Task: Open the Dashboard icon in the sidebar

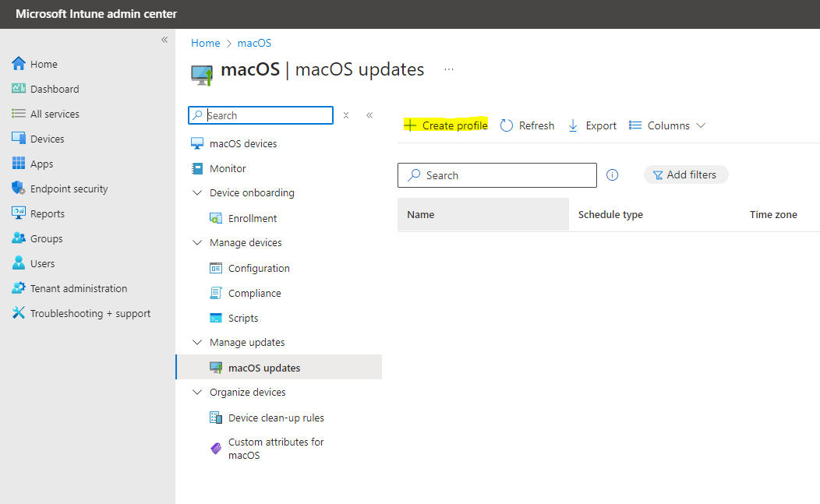Action: [18, 88]
